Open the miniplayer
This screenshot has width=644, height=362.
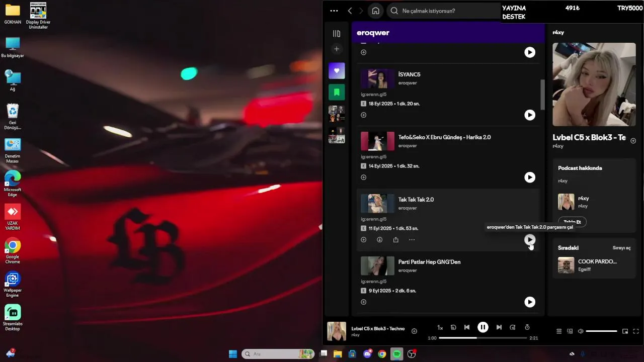pyautogui.click(x=625, y=331)
